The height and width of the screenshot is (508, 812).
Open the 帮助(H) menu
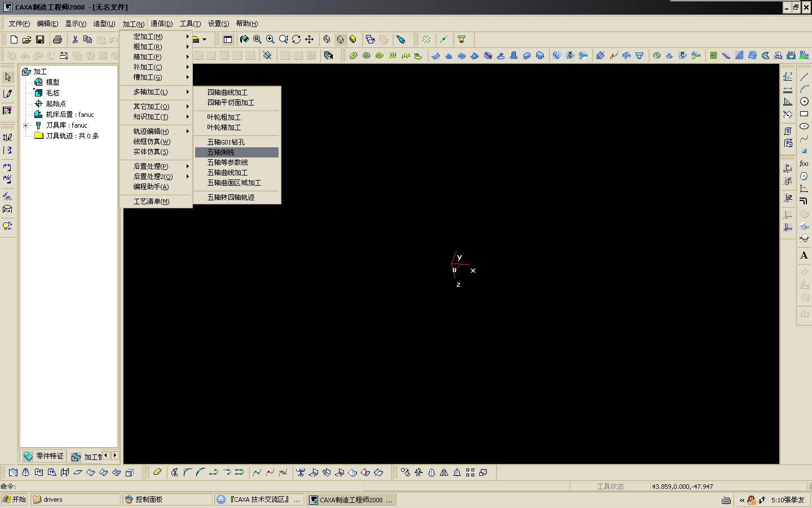point(246,24)
